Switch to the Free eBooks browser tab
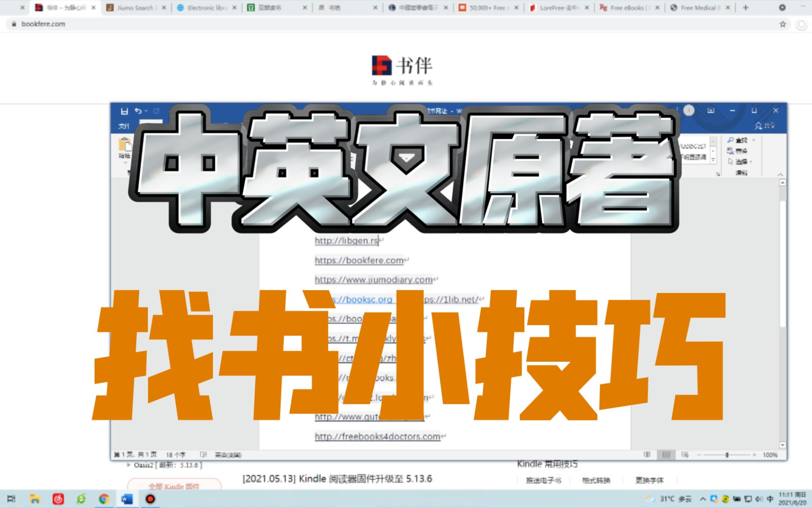The height and width of the screenshot is (508, 812). tap(630, 8)
